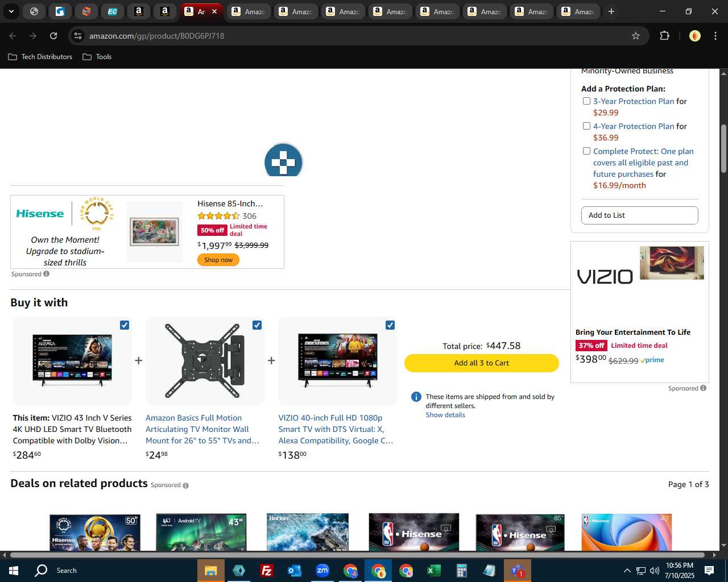The width and height of the screenshot is (728, 582).
Task: Open Outlook from the taskbar
Action: [x=294, y=571]
